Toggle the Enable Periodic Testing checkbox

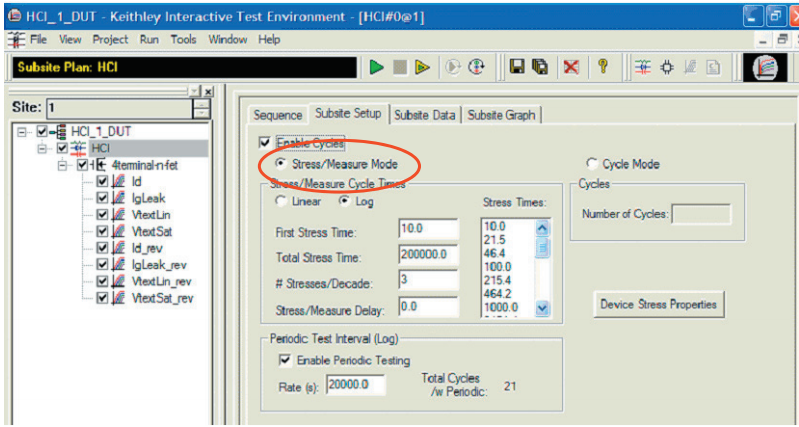coord(284,360)
